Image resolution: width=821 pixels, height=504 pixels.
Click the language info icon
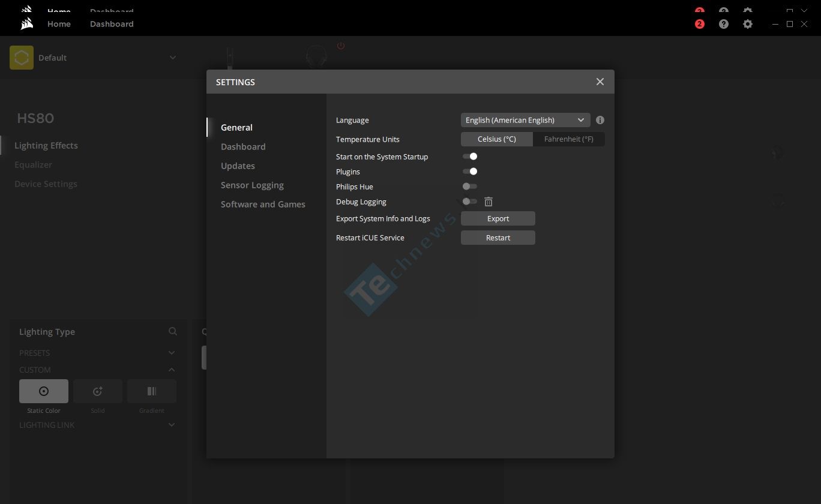(600, 120)
